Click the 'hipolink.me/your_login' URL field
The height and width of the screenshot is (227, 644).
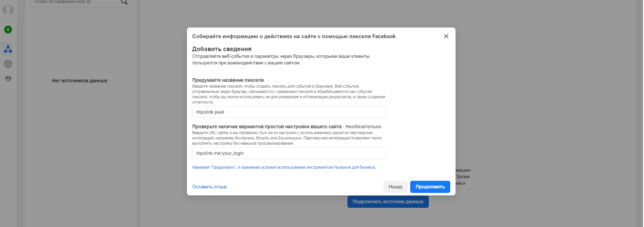coord(289,153)
